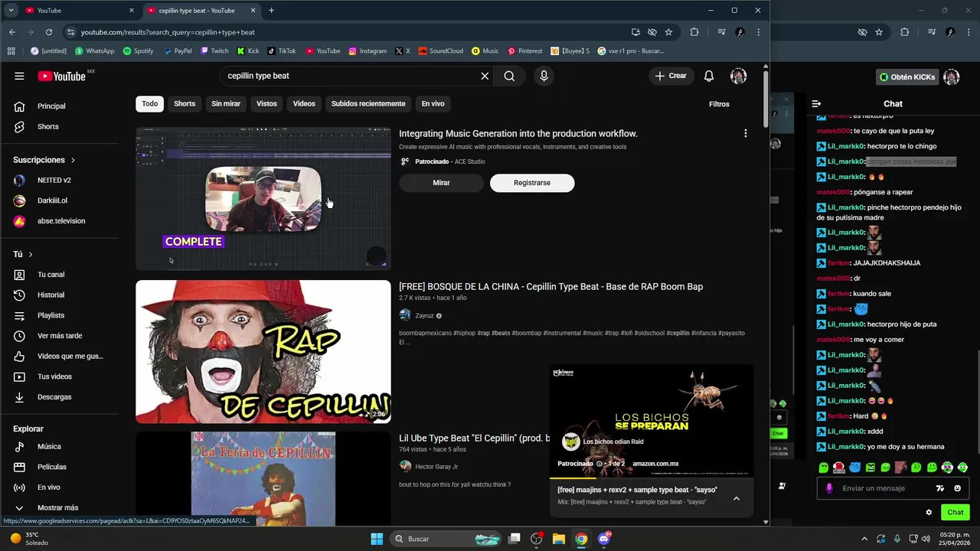Show hidden system tray icons
This screenshot has width=980, height=551.
[x=864, y=539]
